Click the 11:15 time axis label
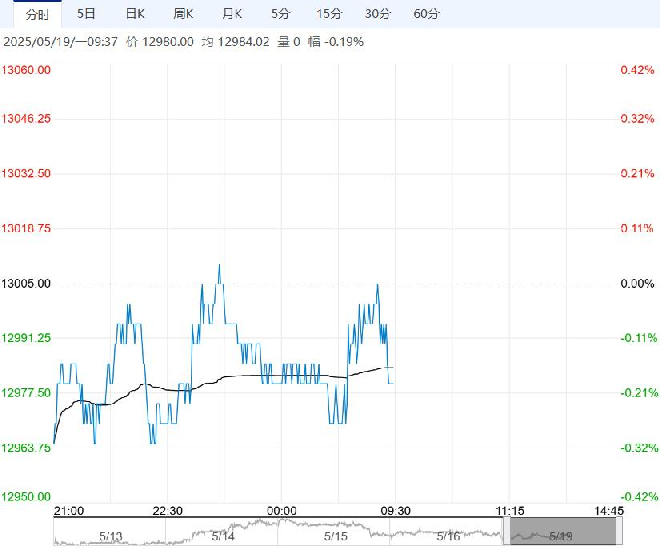 (x=510, y=511)
